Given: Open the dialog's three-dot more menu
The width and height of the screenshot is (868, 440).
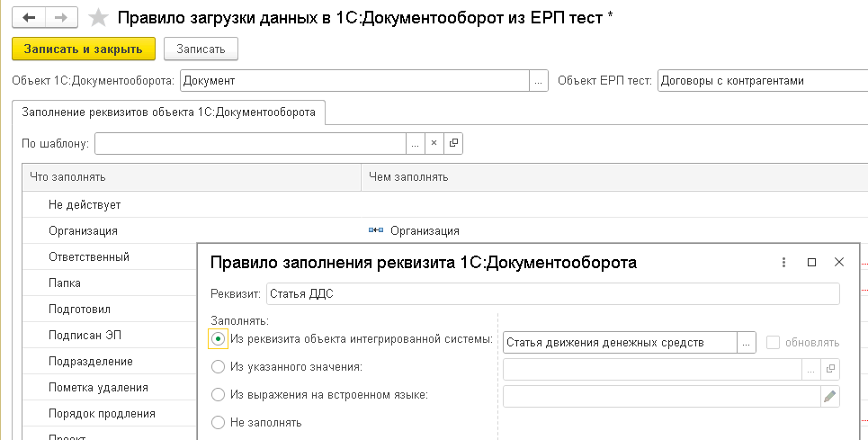Looking at the screenshot, I should click(783, 262).
